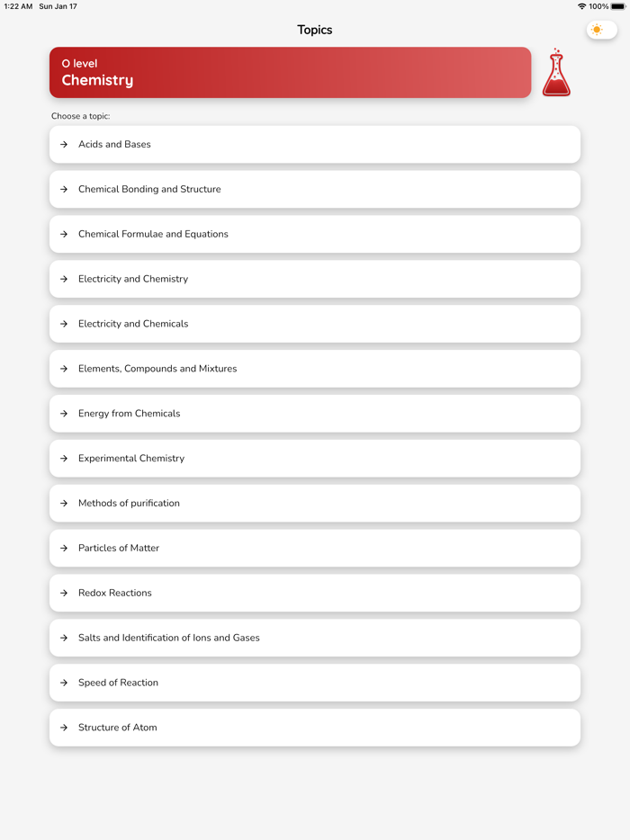This screenshot has width=630, height=840.
Task: Click the chemistry flask icon
Action: [x=556, y=73]
